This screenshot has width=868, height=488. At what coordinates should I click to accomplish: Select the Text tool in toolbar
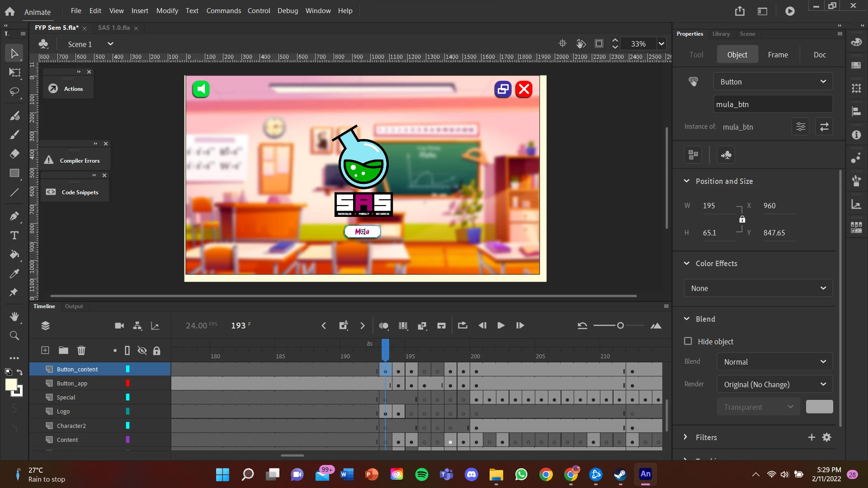click(14, 235)
